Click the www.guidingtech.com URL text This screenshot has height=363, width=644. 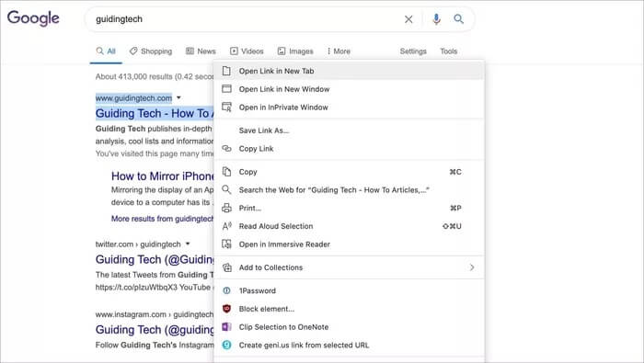[133, 98]
